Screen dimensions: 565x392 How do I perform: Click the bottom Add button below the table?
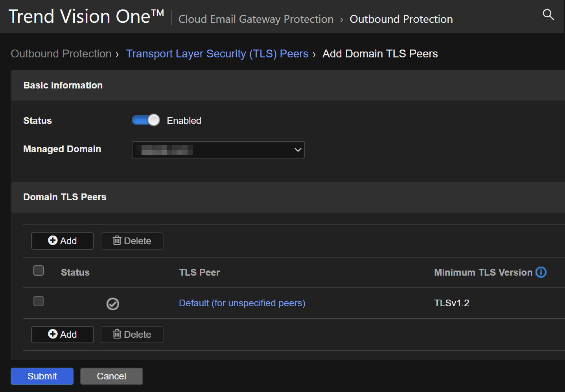[x=63, y=335]
